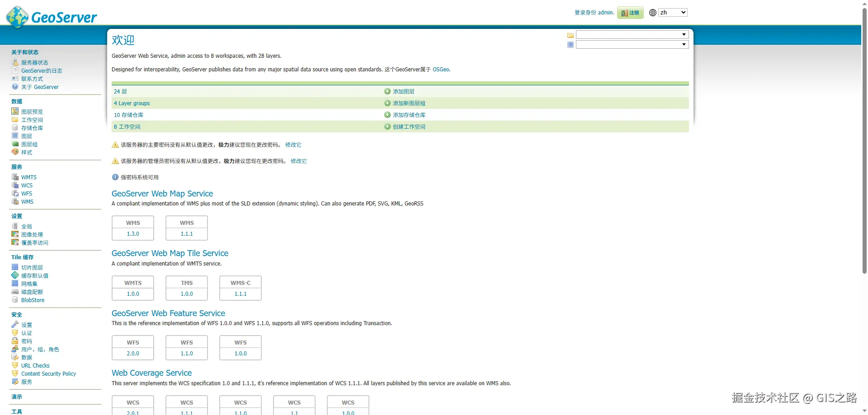
Task: Click the About GeoServer icon
Action: click(15, 87)
